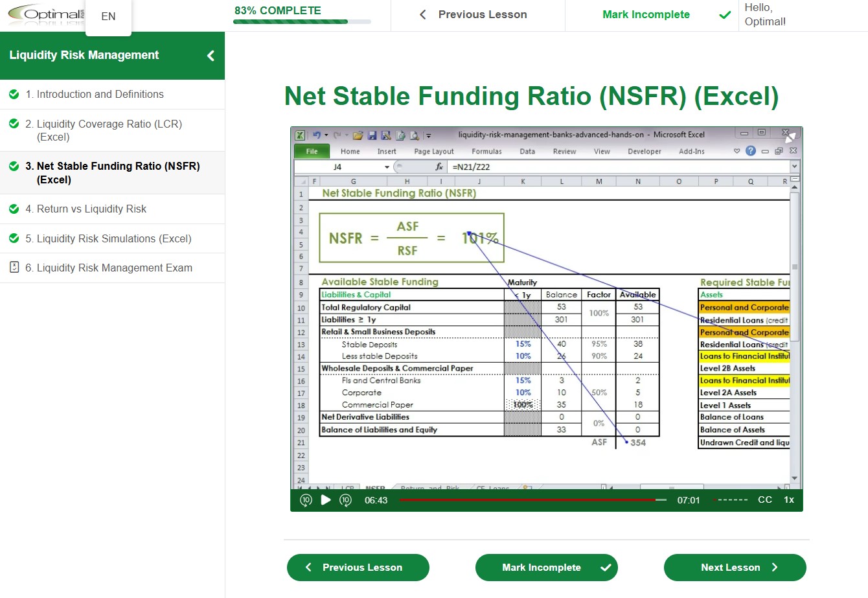Click the video volume level bar
This screenshot has height=598, width=868.
tap(731, 500)
